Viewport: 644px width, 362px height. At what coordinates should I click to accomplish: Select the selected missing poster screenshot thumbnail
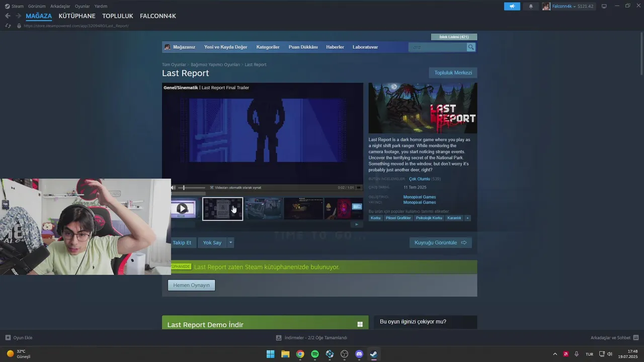tap(222, 209)
